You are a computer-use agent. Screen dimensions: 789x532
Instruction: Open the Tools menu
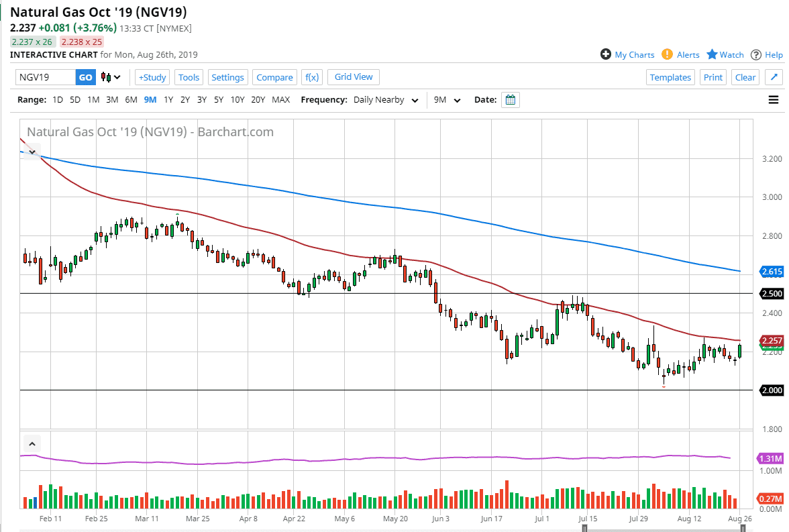pyautogui.click(x=189, y=77)
